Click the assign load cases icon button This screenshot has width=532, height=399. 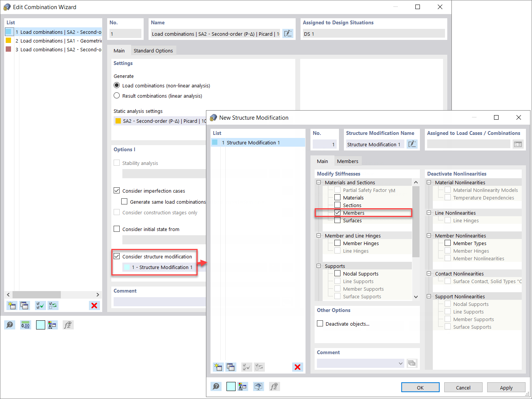coord(518,144)
